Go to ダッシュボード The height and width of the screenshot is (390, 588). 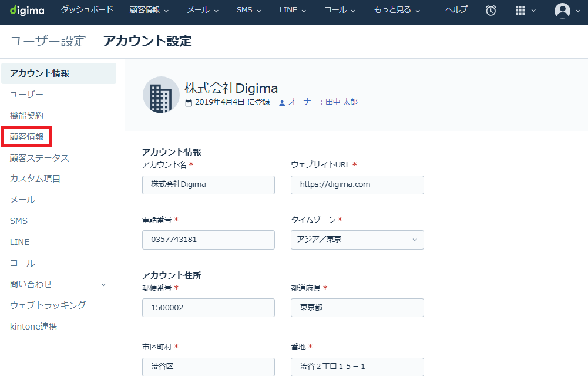coord(87,10)
